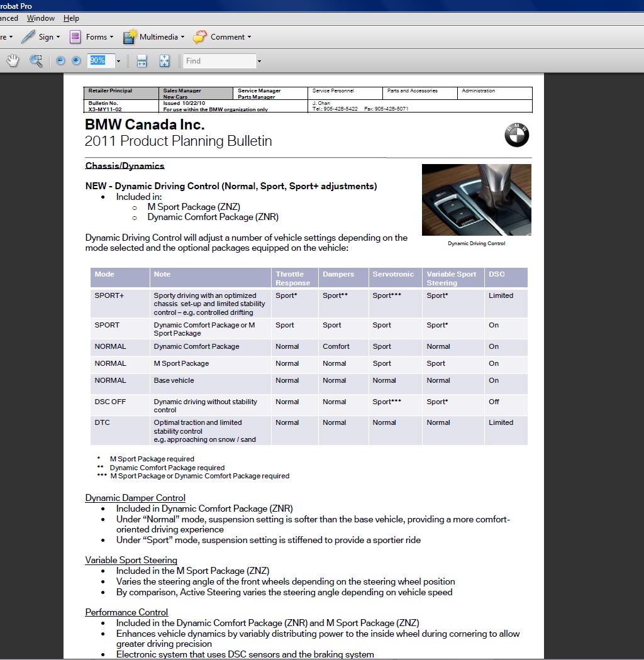Click the BMW Canada Inc. title
Viewport: 644px width, 660px height.
click(x=145, y=124)
